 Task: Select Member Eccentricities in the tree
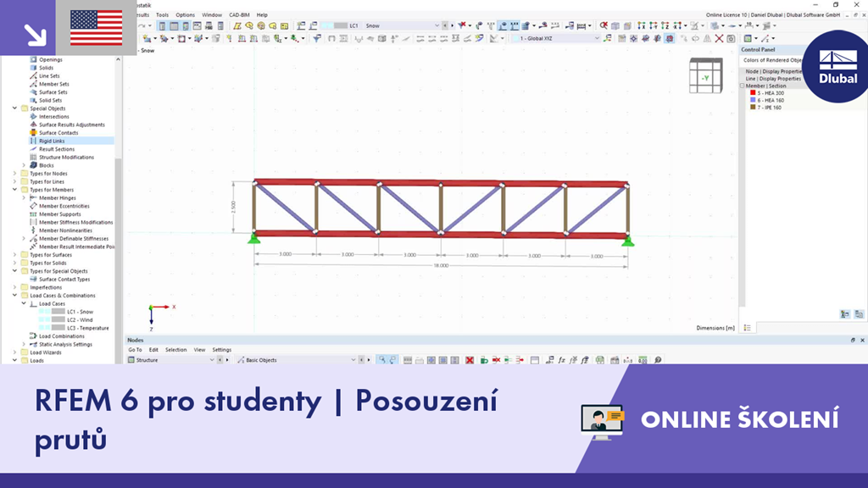click(64, 206)
